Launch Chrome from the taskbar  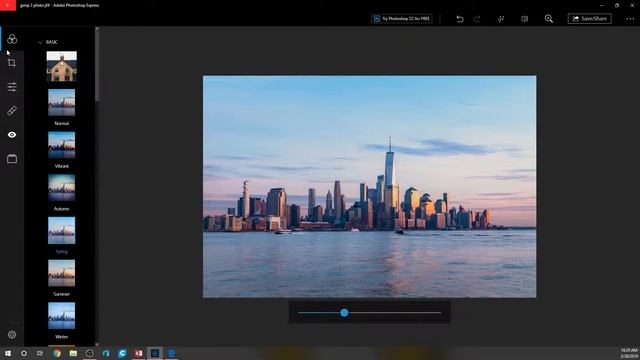57,353
